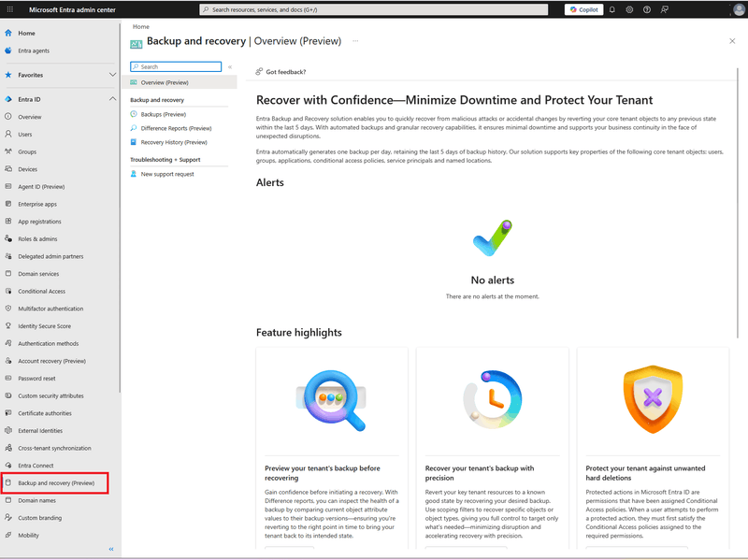Image resolution: width=748 pixels, height=560 pixels.
Task: Click the feedback icon in the header
Action: pos(664,9)
